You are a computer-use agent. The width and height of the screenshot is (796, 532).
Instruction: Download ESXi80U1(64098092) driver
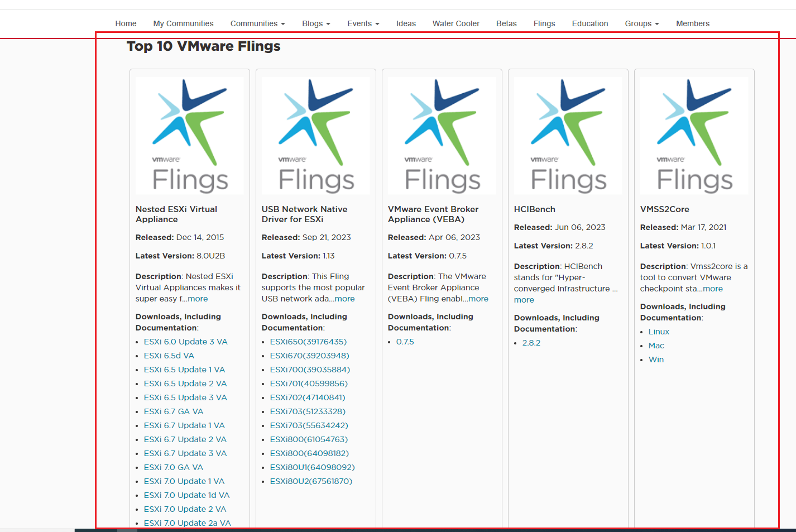[313, 467]
